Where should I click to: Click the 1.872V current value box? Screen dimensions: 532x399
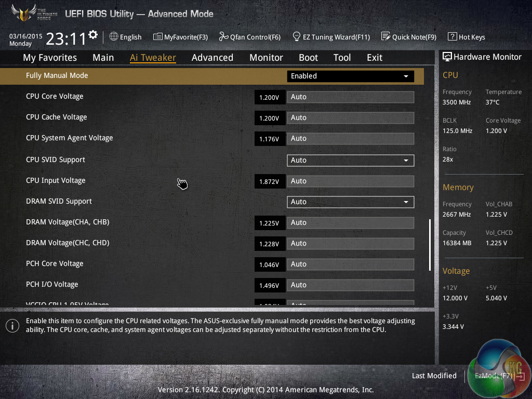270,181
